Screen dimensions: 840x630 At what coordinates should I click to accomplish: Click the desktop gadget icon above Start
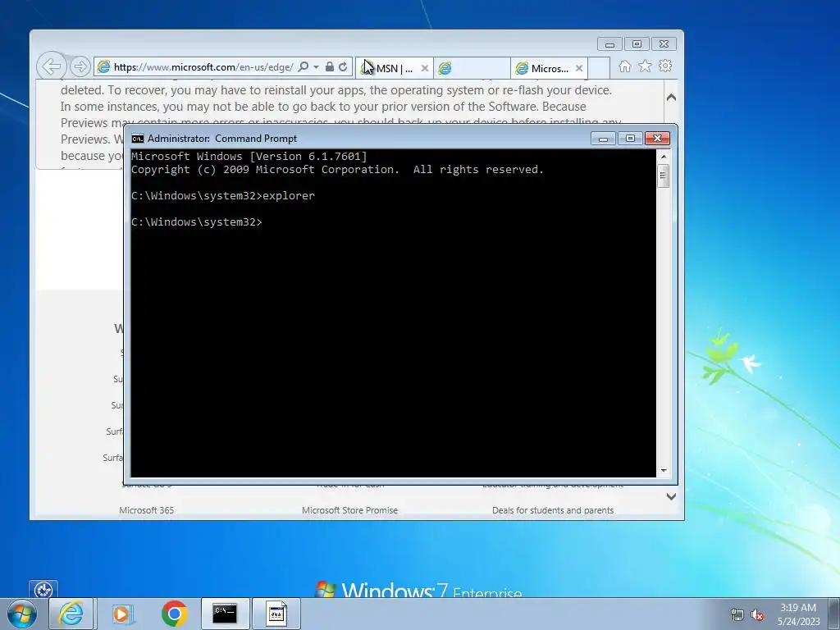43,589
